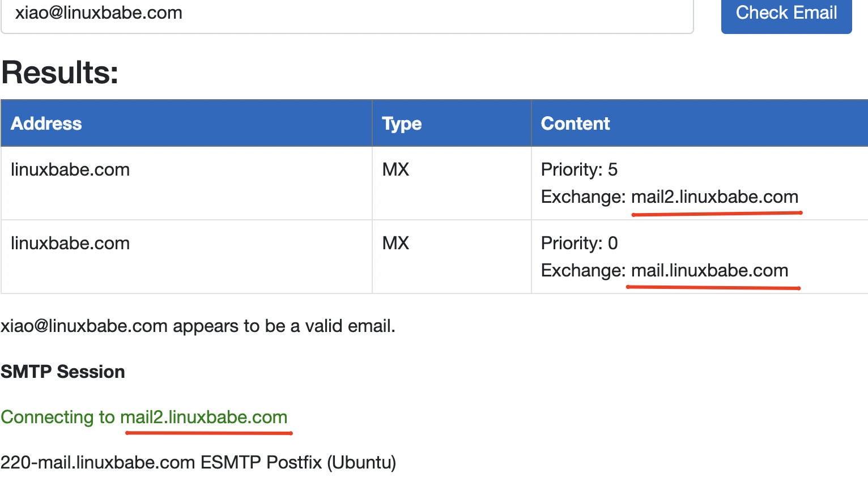
Task: Click the Exchange mail.linuxbabe.com entry in table
Action: pyautogui.click(x=664, y=270)
